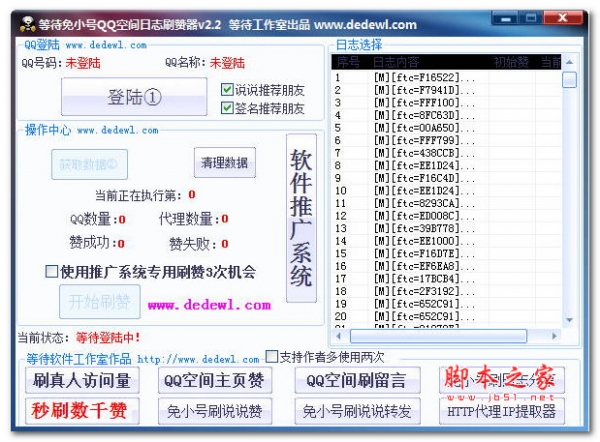Click the horizontal scroll left arrow
The width and height of the screenshot is (600, 442).
339,336
